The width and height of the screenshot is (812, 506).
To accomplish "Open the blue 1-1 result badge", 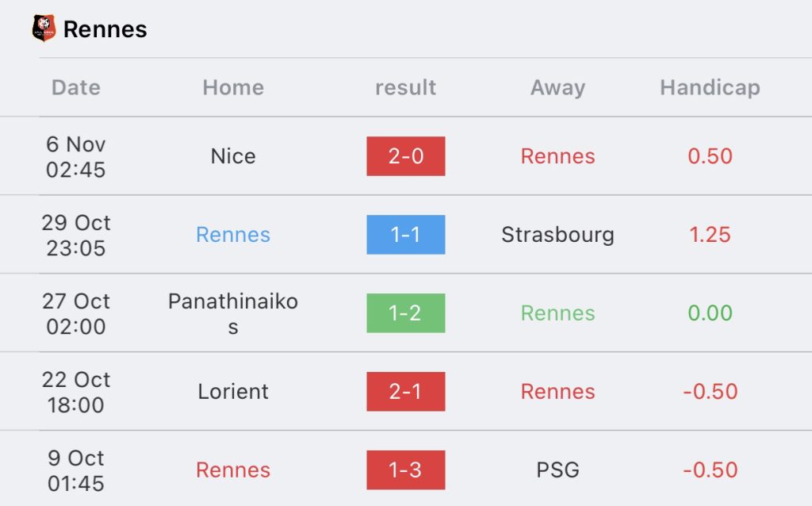I will tap(406, 235).
